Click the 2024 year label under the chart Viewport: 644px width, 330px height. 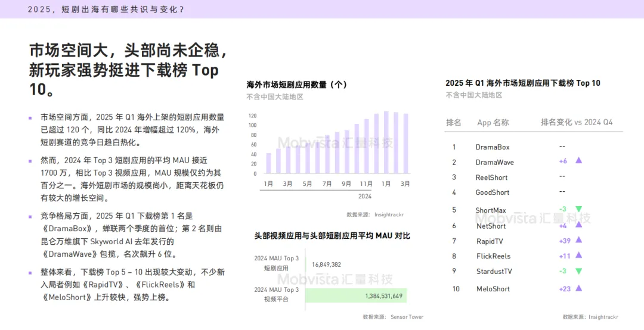tap(365, 196)
